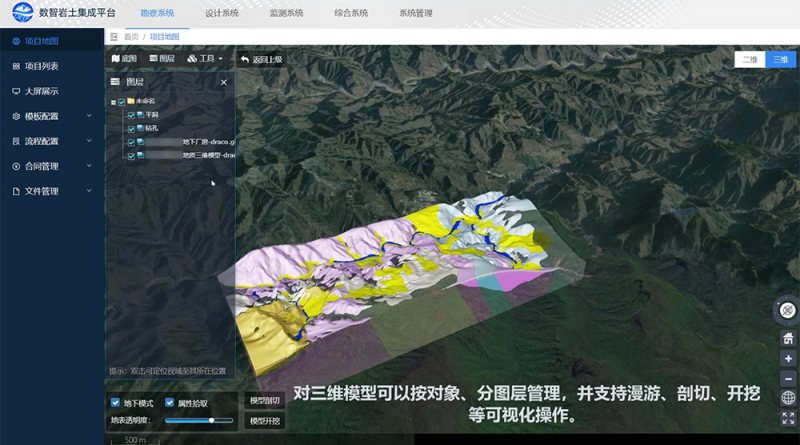The height and width of the screenshot is (445, 800).
Task: Click the 地质三维模型-draco layer icon
Action: 140,155
